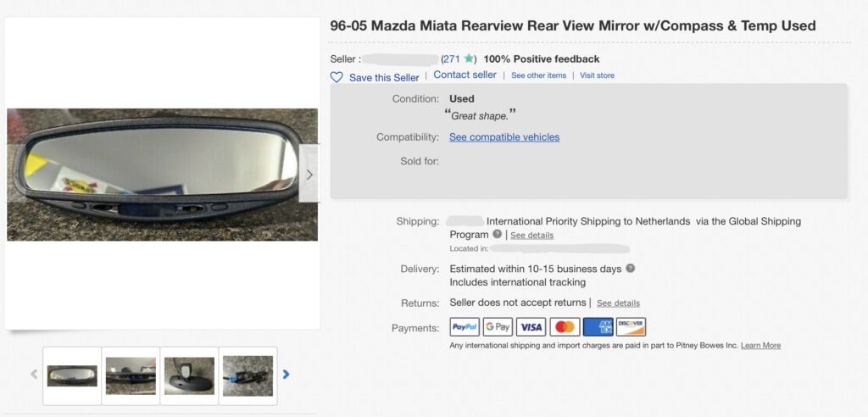Click the delivery estimate help icon
The image size is (868, 417).
click(x=630, y=269)
